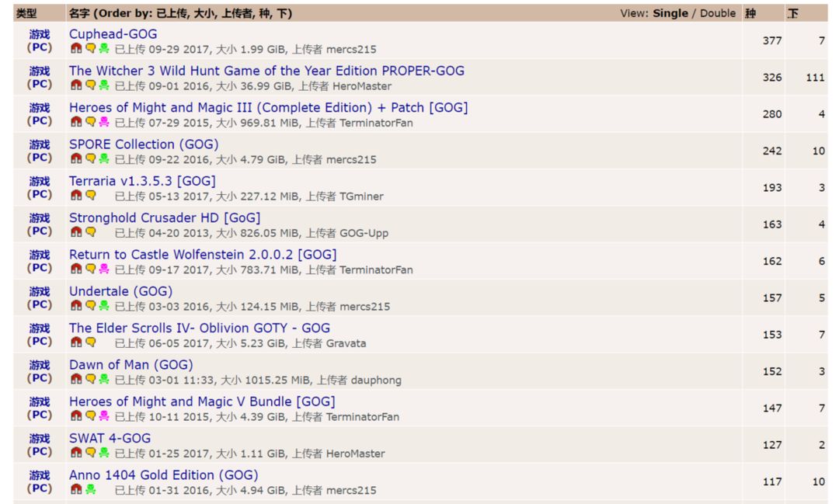Open uploader HeroMaster in The Witcher 3 row
Screen dimensions: 839x504
[x=362, y=86]
